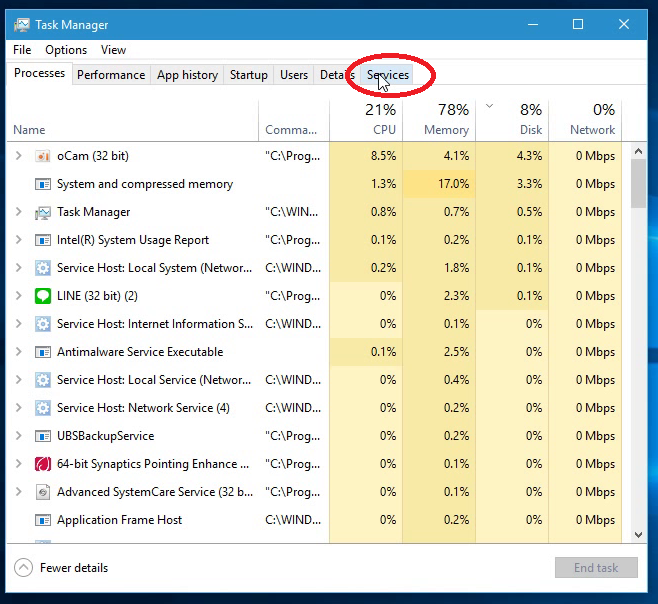
Task: Sort by the Network column header
Action: pos(585,121)
